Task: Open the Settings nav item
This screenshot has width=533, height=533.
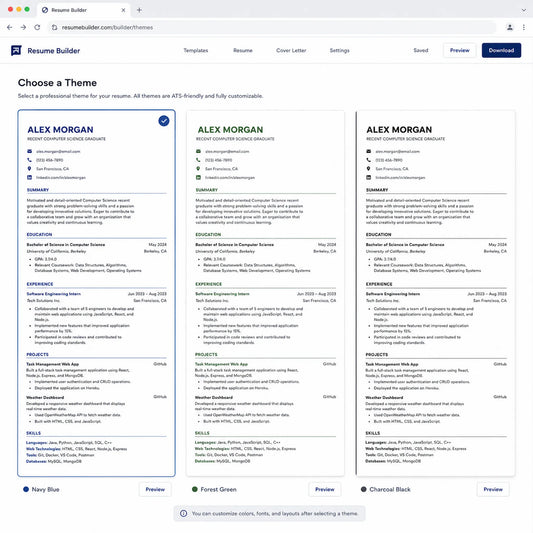Action: (340, 50)
